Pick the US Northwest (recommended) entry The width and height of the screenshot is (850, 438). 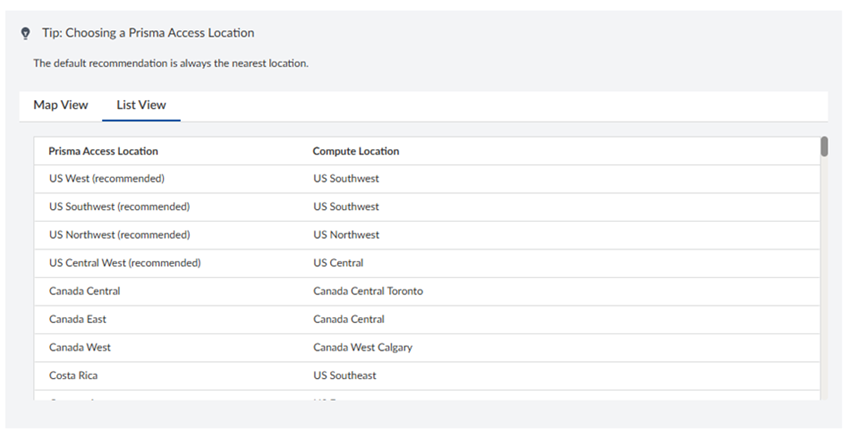pos(119,235)
